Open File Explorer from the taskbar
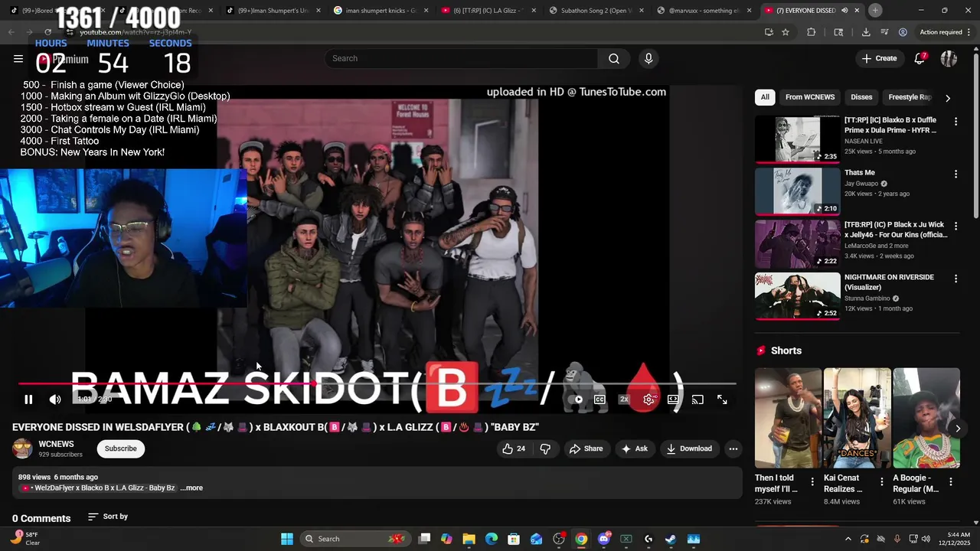The width and height of the screenshot is (980, 551). (x=469, y=539)
